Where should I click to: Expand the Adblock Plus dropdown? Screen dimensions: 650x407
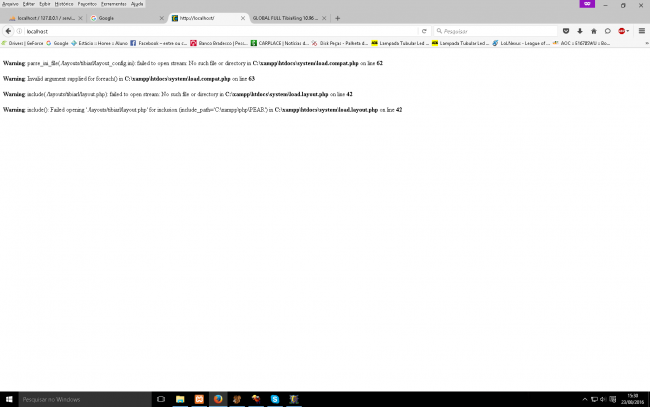click(x=629, y=31)
